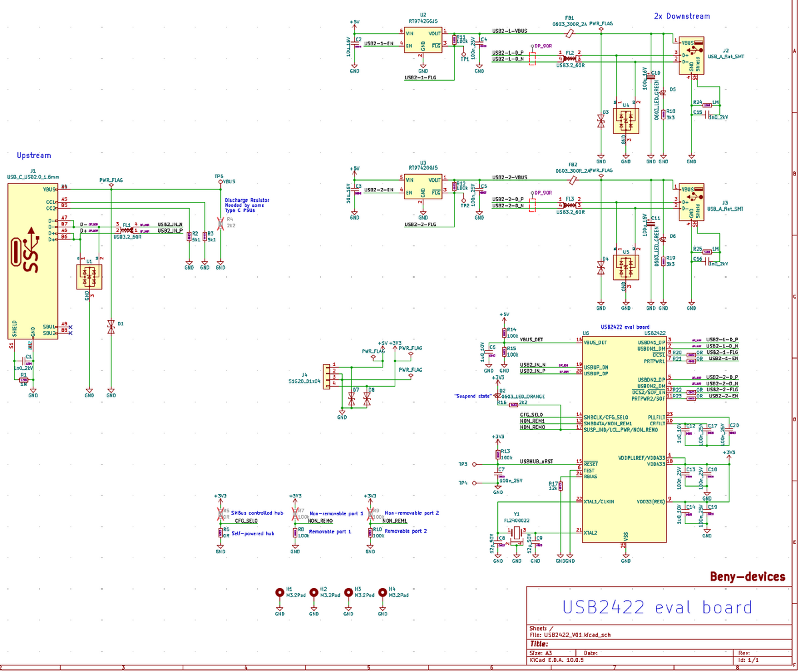The height and width of the screenshot is (672, 800).
Task: Select the J3 USB_A connector symbol
Action: coord(691,203)
